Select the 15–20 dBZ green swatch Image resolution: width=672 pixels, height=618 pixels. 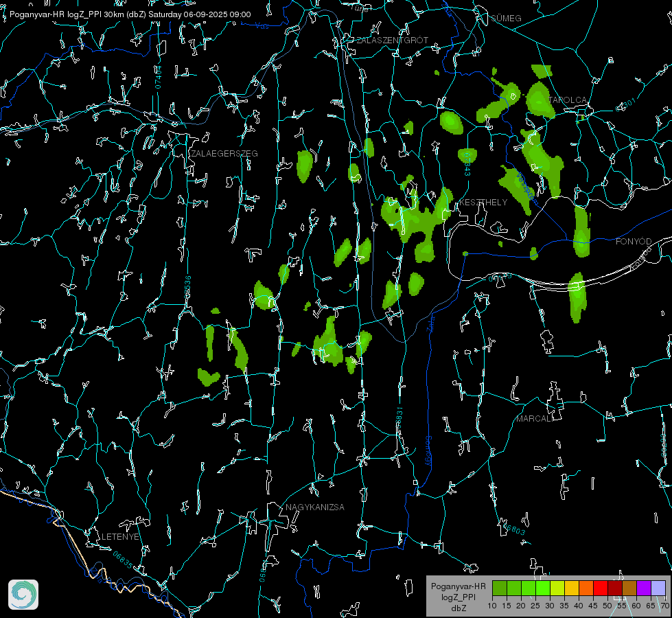coord(514,588)
